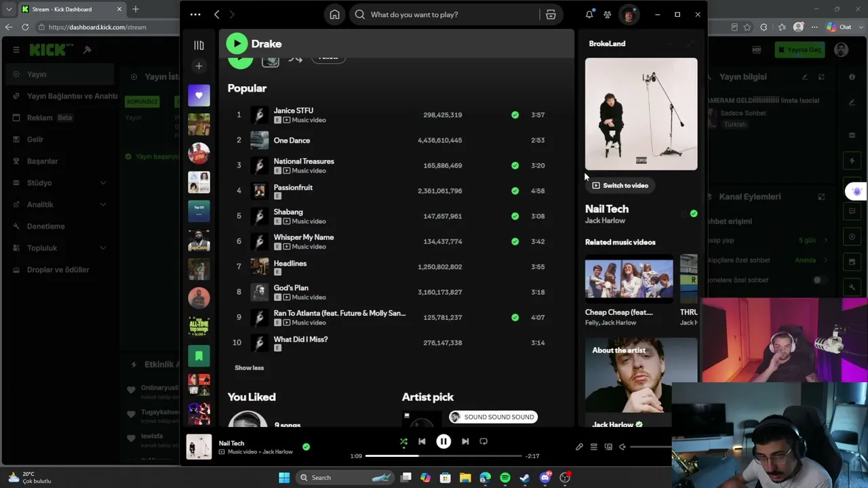
Task: Click SOUND SOUND SOUND artist pick badge
Action: [x=493, y=417]
